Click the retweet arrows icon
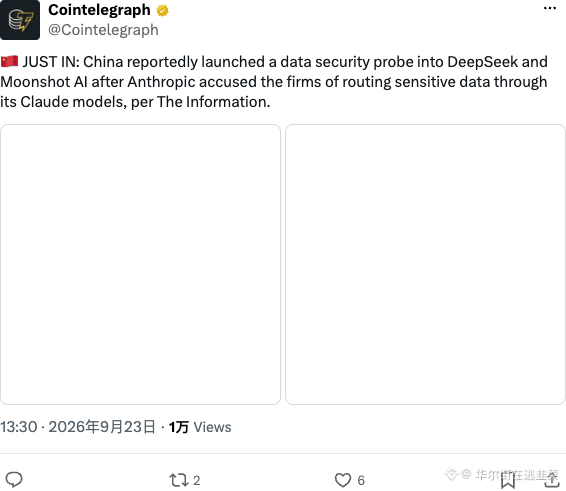 click(179, 480)
